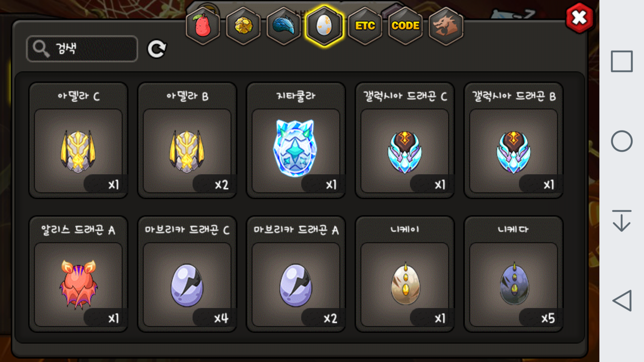Select the spotted egg tab

324,25
